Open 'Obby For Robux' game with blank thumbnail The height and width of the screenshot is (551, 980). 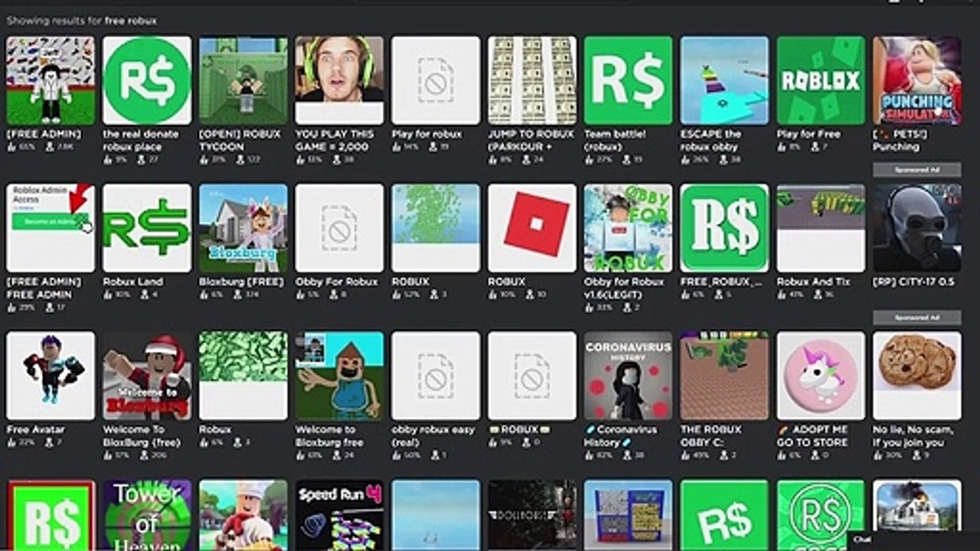[339, 228]
